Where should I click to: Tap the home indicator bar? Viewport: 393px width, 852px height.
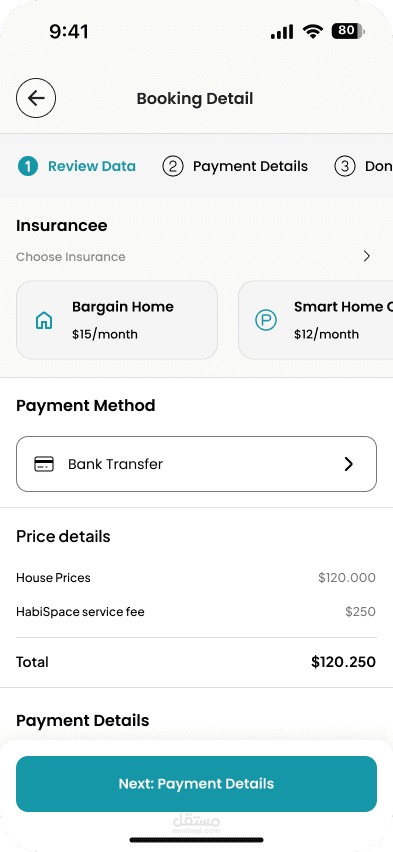coord(196,840)
